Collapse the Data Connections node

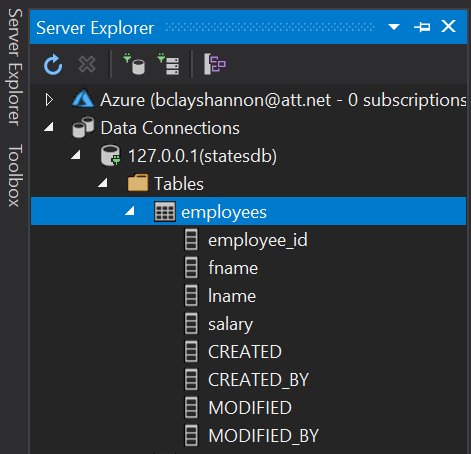click(49, 127)
